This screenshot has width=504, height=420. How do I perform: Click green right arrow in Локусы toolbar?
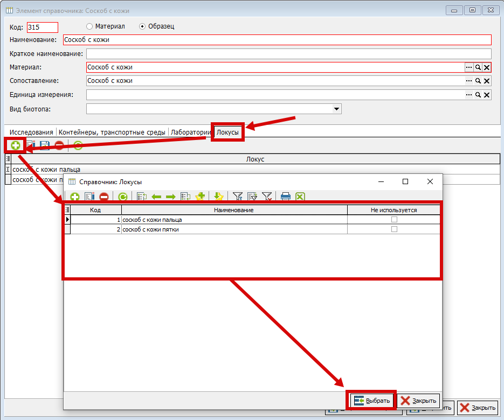(170, 197)
